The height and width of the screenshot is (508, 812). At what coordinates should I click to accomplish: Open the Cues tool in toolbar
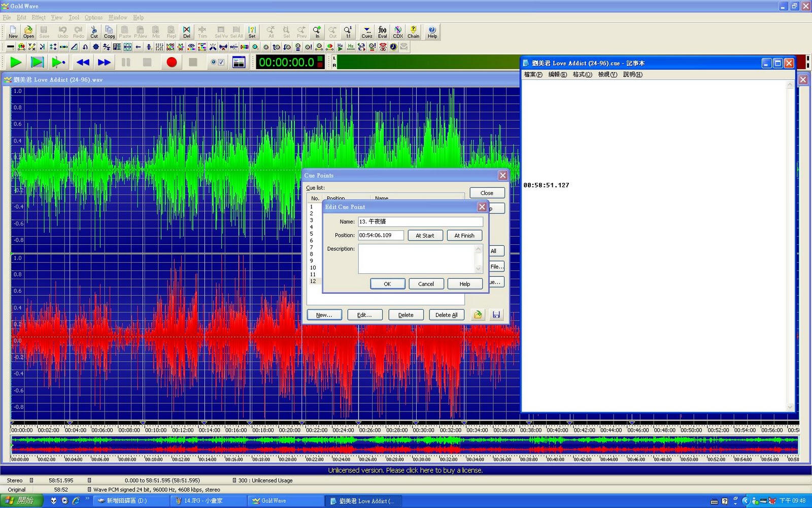click(367, 32)
